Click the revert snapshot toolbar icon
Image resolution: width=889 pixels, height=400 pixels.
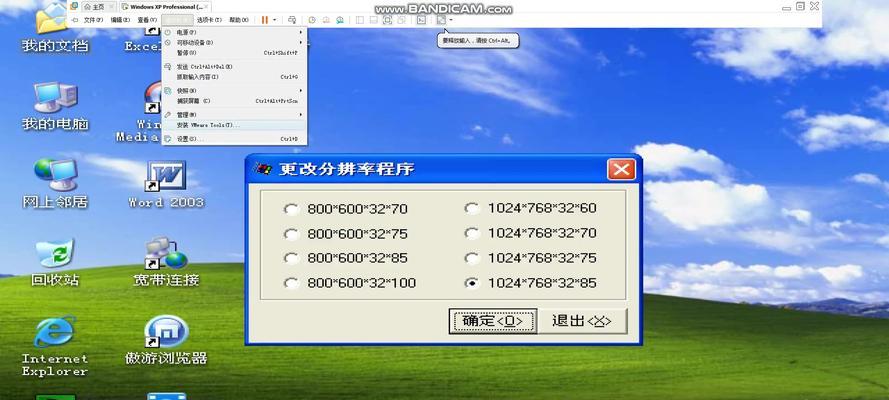point(326,20)
